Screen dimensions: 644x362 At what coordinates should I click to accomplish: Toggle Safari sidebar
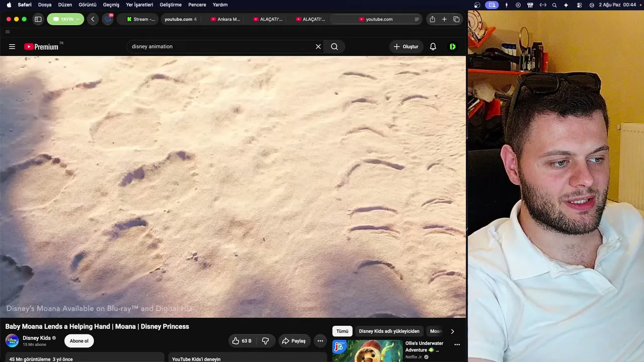[x=38, y=19]
